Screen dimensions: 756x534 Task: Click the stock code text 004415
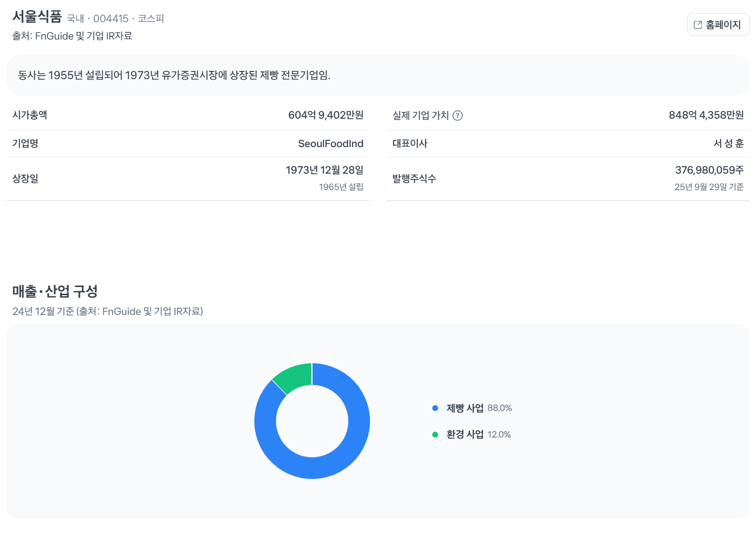tap(111, 18)
